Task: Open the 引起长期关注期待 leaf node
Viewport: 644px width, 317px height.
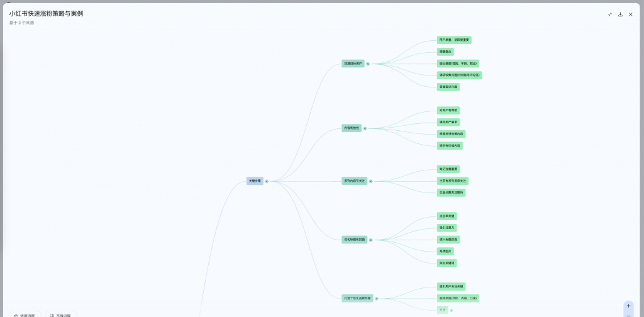Action: [x=452, y=192]
